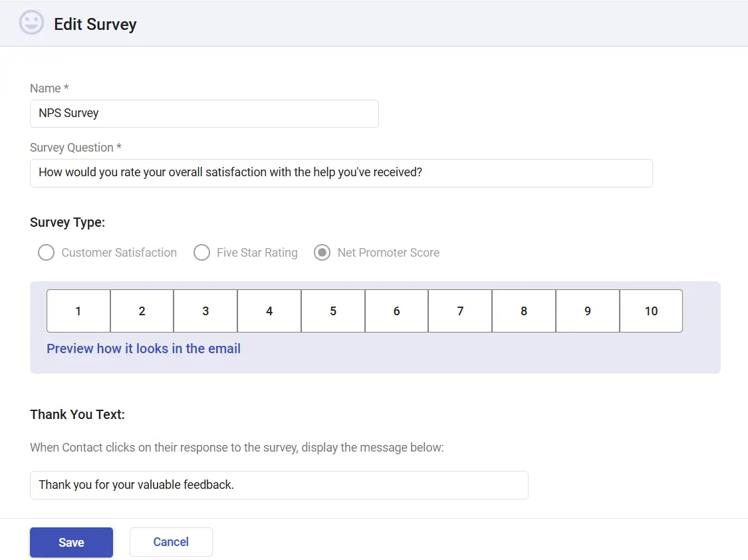748x560 pixels.
Task: Click rating box number 4
Action: (x=269, y=311)
